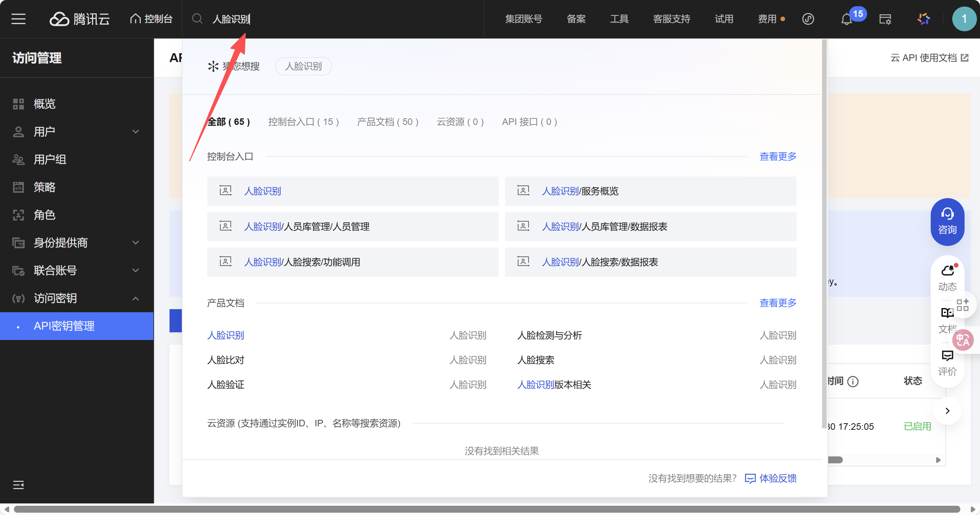Click the bottom horizontal scrollbar

[485, 509]
